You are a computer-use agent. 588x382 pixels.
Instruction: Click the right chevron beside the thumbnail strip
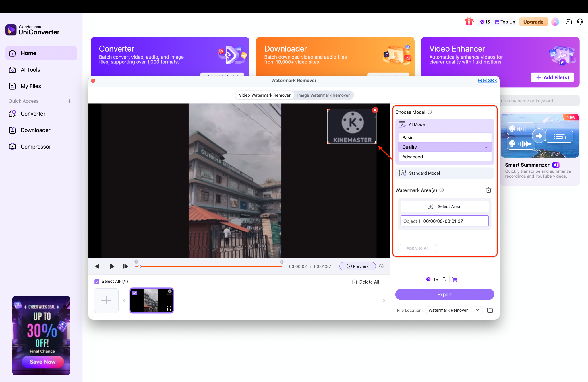(384, 301)
